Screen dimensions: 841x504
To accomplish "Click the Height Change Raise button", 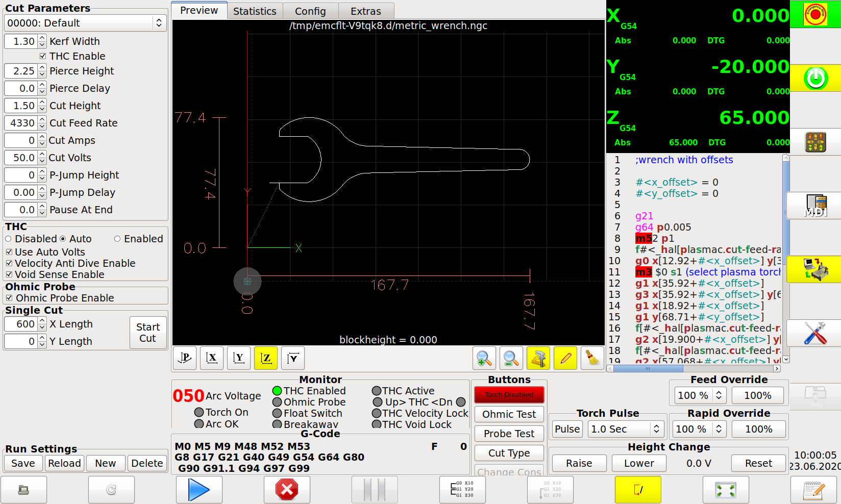I will pyautogui.click(x=579, y=463).
